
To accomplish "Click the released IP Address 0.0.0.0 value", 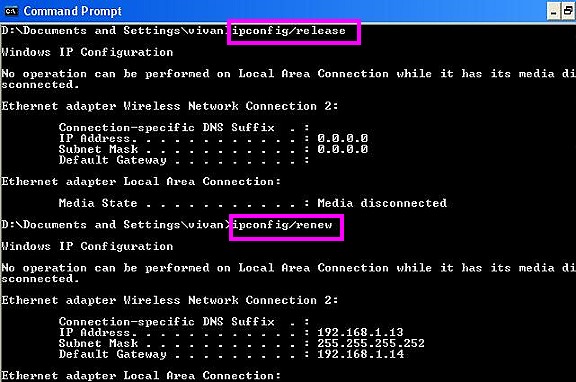I will pos(342,138).
